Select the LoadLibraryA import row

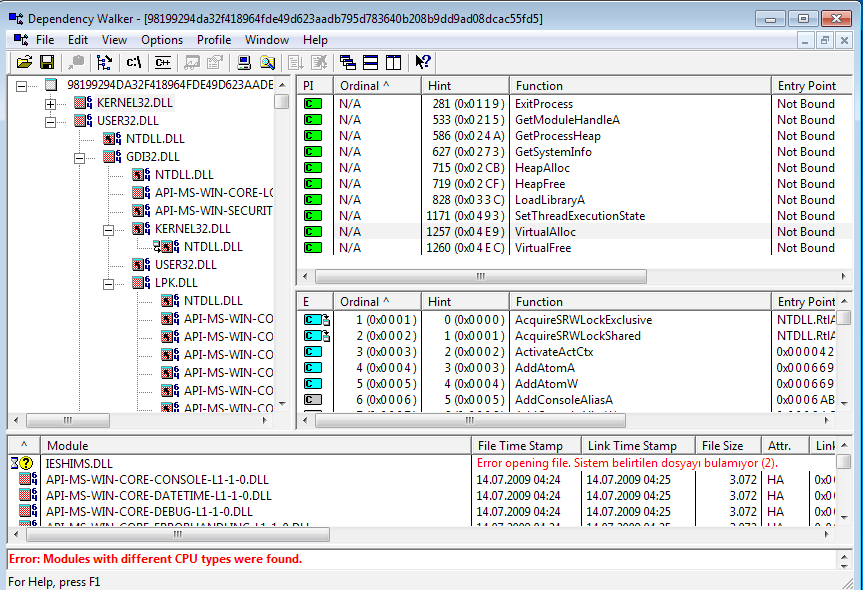575,199
